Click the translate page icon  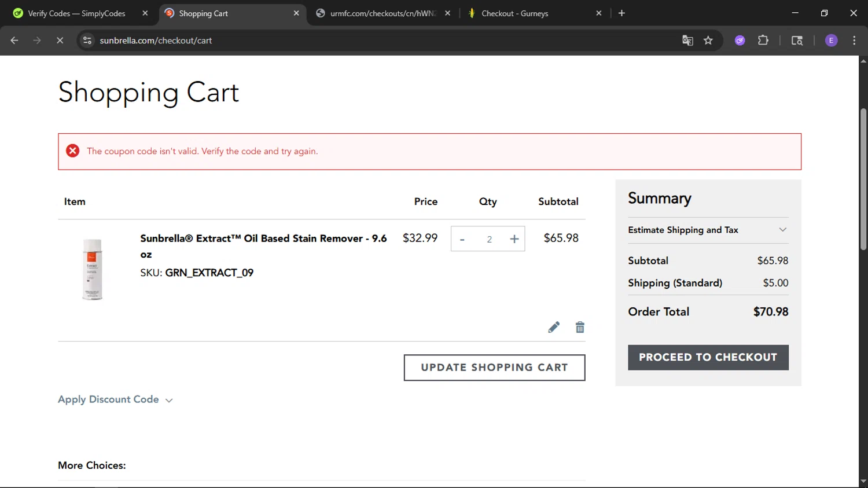[687, 41]
